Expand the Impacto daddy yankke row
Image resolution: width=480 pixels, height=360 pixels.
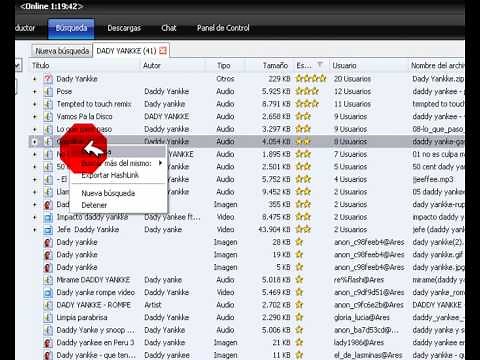click(x=35, y=217)
